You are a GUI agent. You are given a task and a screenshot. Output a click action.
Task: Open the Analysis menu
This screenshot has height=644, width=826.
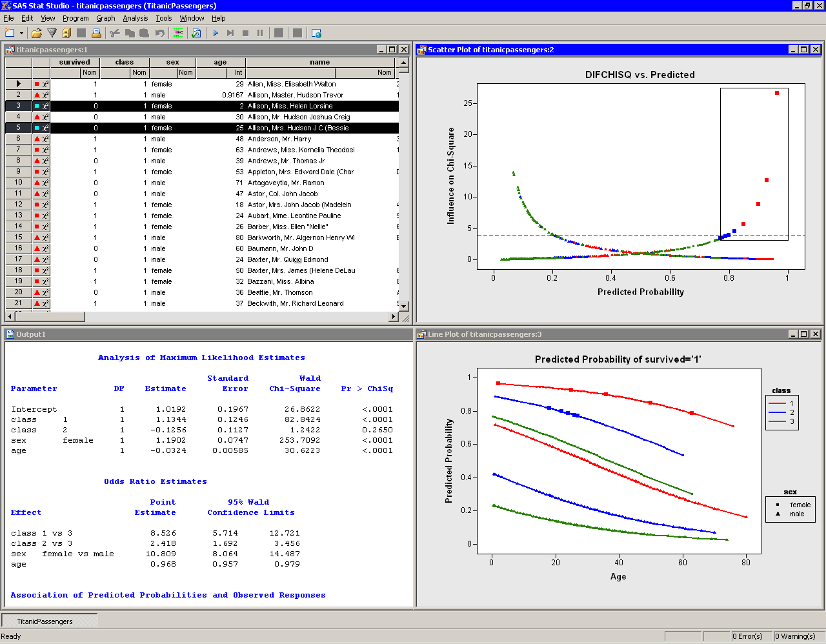[135, 18]
